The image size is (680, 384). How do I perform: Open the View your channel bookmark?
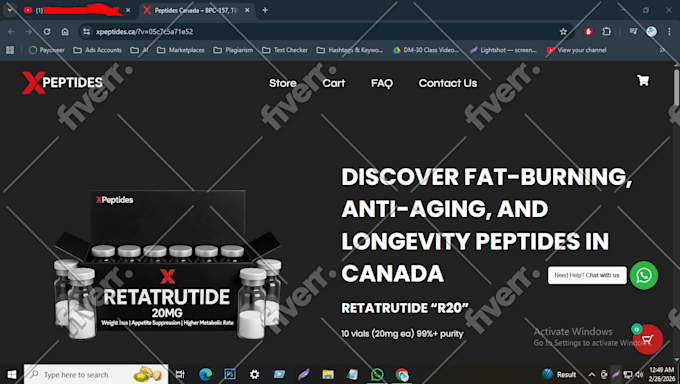tap(576, 50)
